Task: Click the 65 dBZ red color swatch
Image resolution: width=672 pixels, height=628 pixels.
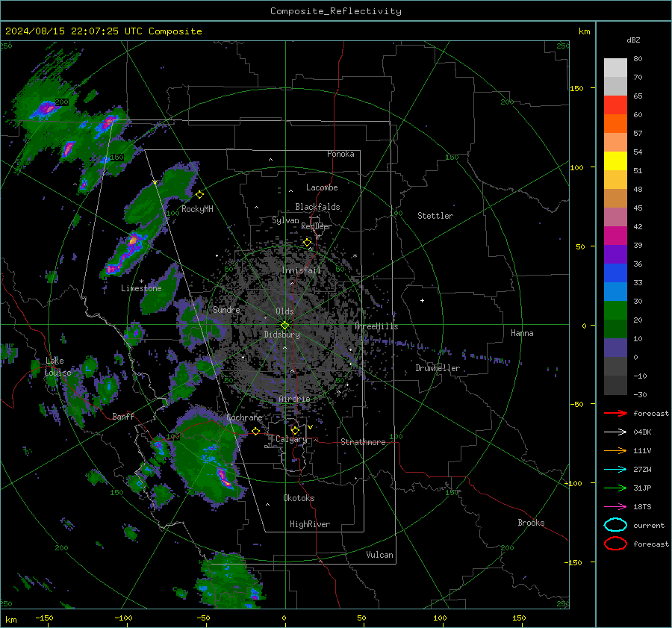Action: 615,105
